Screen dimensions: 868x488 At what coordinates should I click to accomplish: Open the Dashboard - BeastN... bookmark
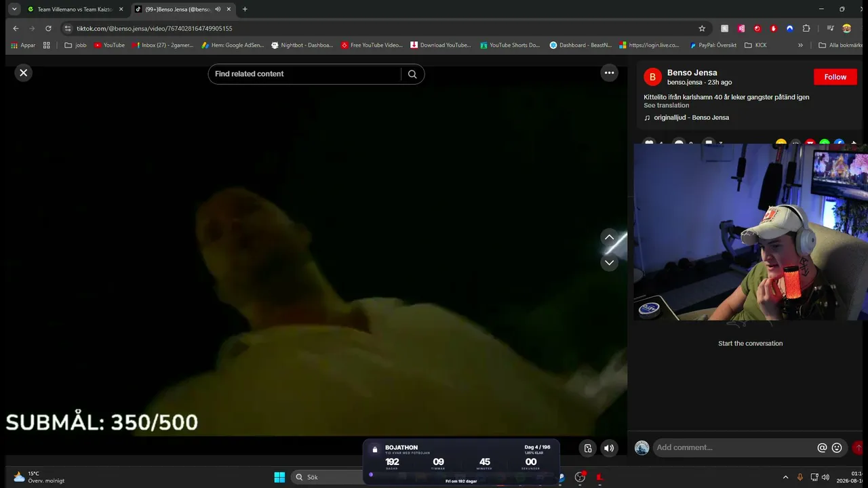pyautogui.click(x=580, y=45)
